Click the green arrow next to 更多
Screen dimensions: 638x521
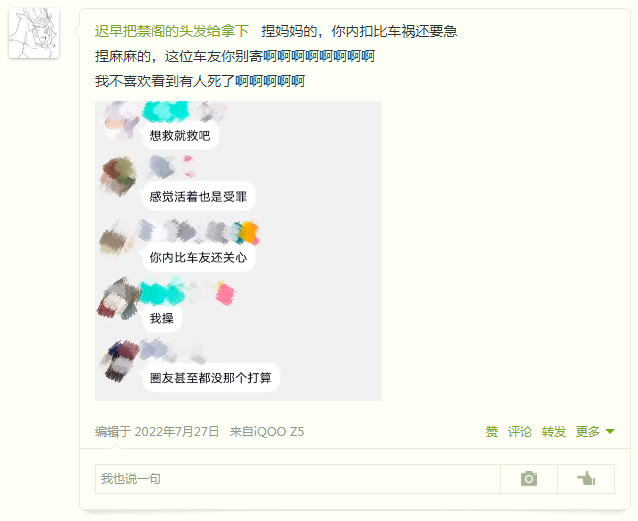point(610,431)
